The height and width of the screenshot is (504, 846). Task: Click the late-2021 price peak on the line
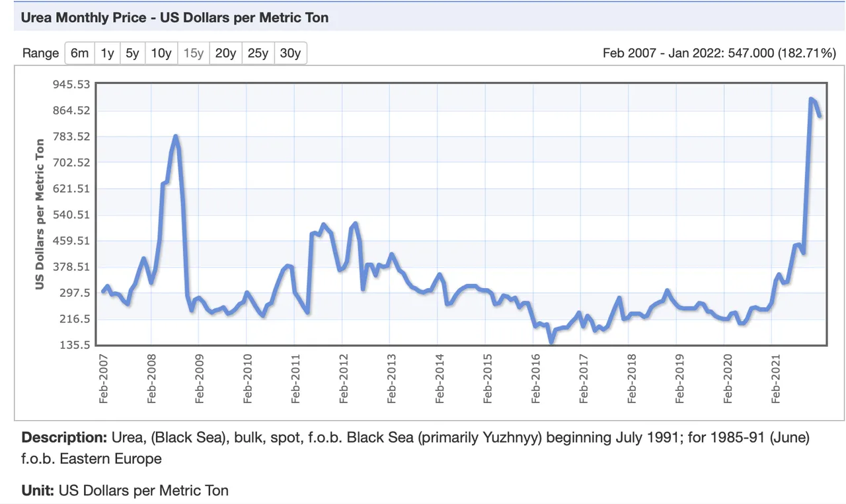click(x=811, y=99)
